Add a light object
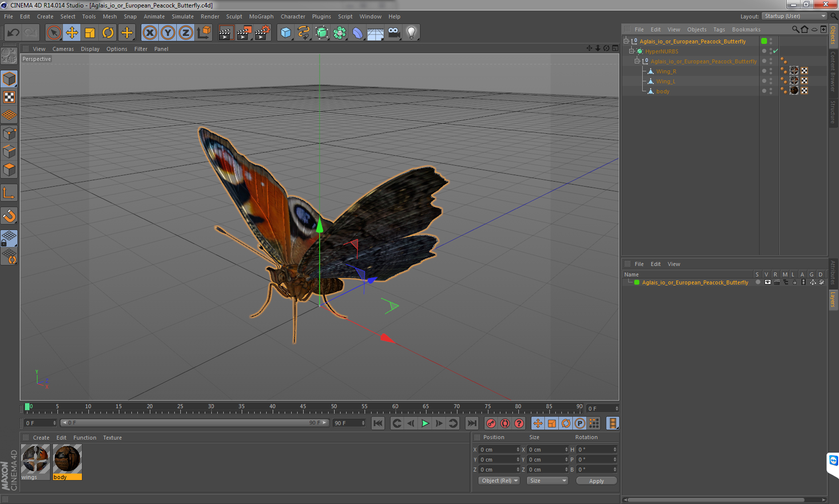Image resolution: width=839 pixels, height=504 pixels. pos(412,33)
